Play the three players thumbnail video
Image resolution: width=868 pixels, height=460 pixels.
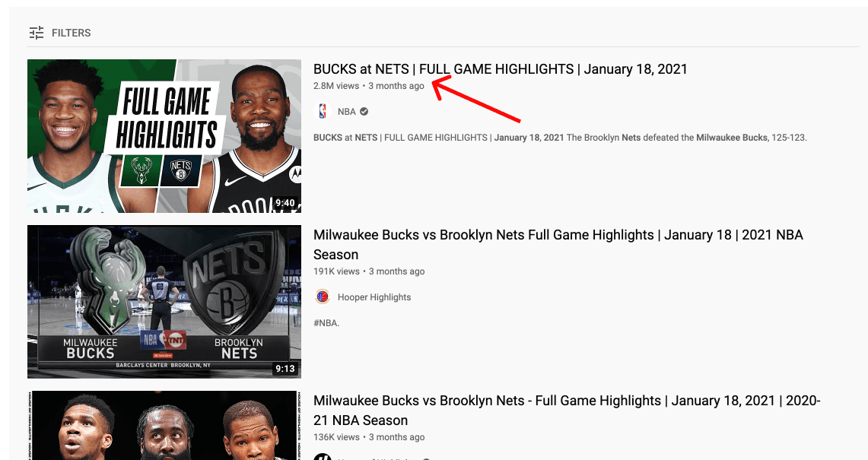pyautogui.click(x=164, y=425)
